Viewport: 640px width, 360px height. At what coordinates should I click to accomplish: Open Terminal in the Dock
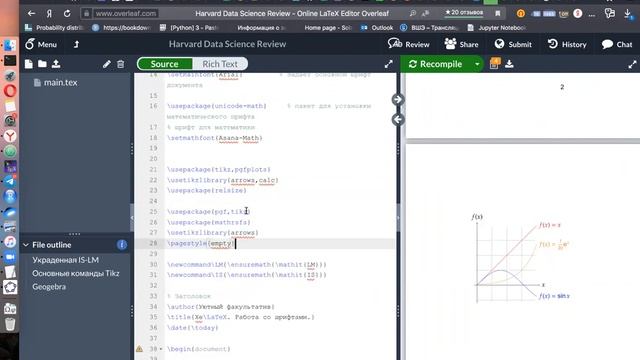click(x=10, y=61)
